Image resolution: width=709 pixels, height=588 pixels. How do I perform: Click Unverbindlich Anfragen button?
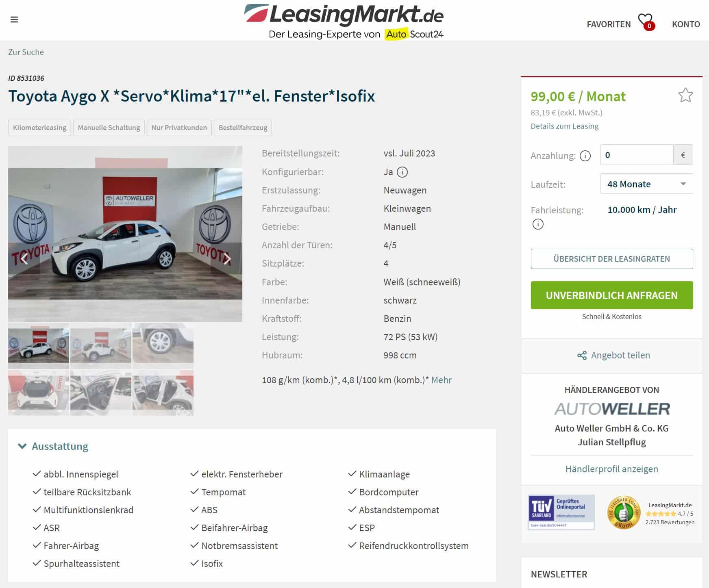(x=611, y=295)
